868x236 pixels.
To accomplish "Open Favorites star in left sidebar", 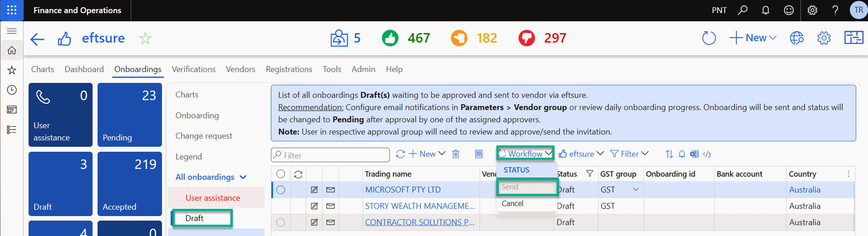I will pos(12,70).
